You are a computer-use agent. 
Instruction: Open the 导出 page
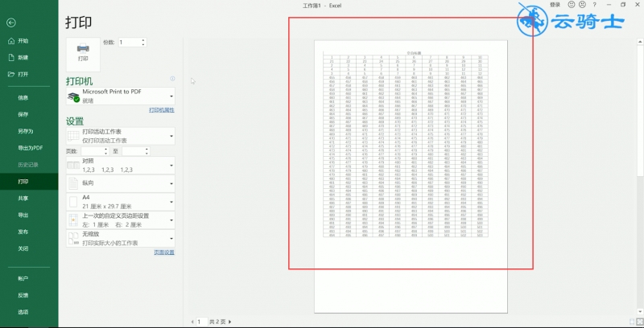click(29, 215)
